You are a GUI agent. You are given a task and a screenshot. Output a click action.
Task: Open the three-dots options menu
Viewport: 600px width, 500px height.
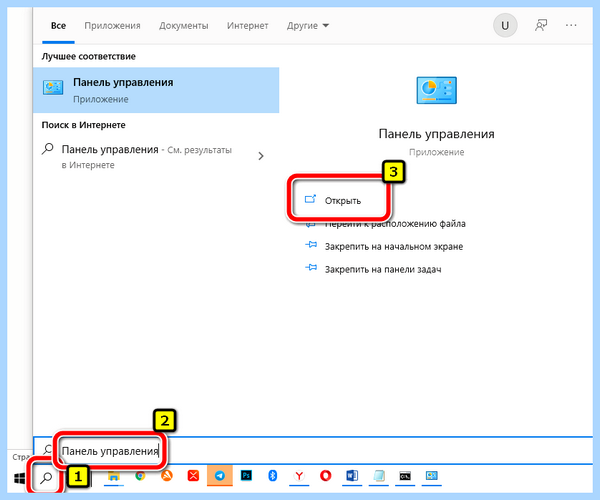tap(571, 25)
